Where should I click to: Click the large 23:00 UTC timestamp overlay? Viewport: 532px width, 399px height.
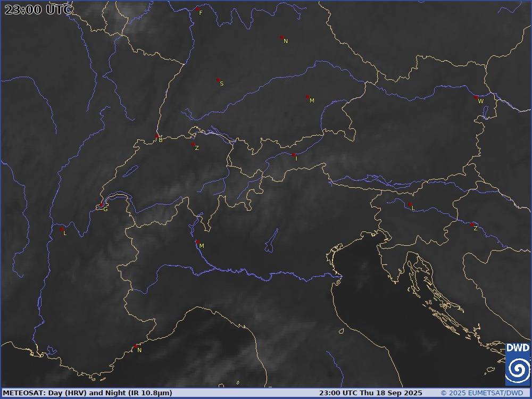click(x=38, y=10)
